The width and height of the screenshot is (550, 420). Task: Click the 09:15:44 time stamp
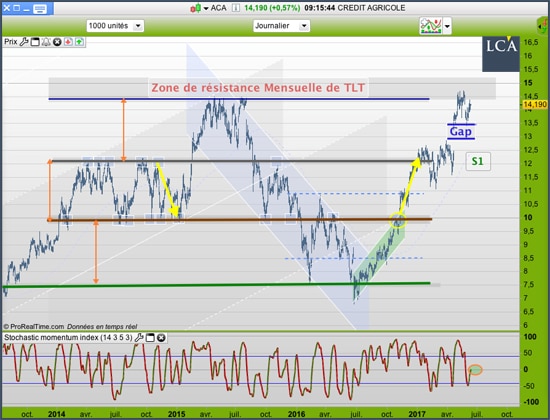[x=320, y=8]
